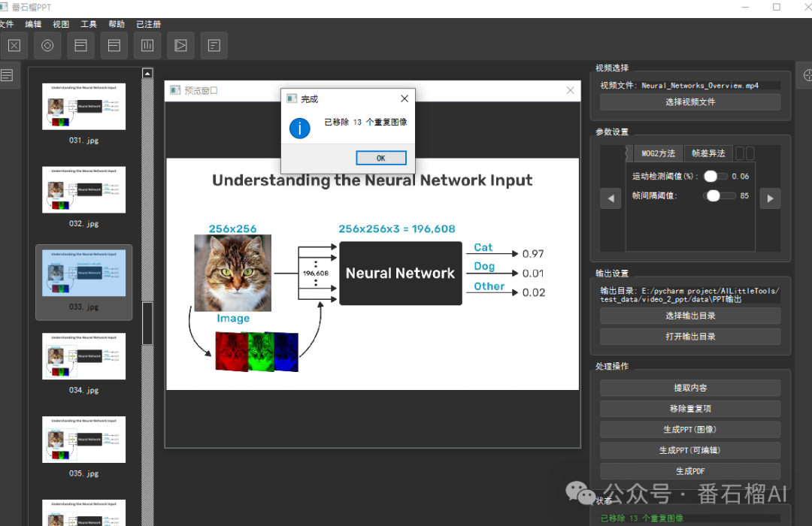This screenshot has height=526, width=812.
Task: Click the blue info icon in dialog
Action: click(x=300, y=128)
